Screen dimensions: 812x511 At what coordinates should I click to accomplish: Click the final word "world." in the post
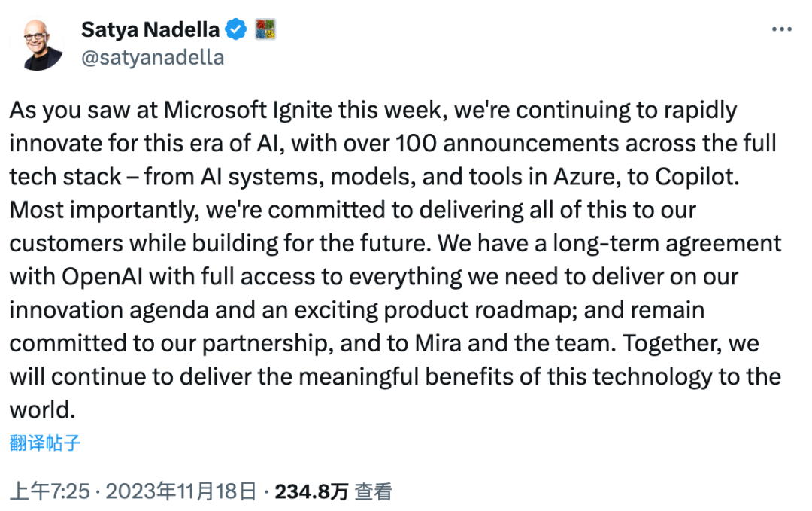coord(42,410)
